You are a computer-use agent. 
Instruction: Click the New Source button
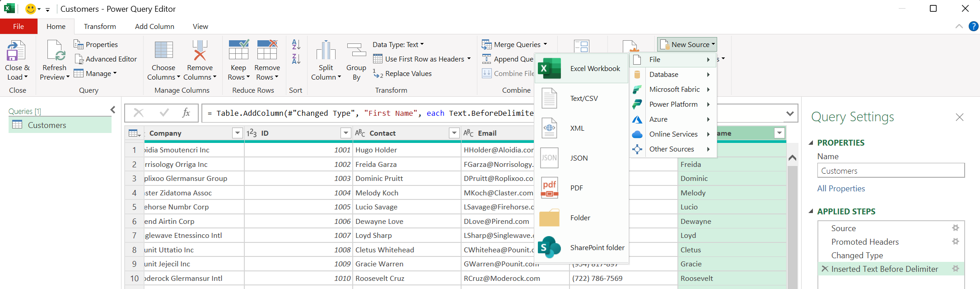click(x=687, y=44)
